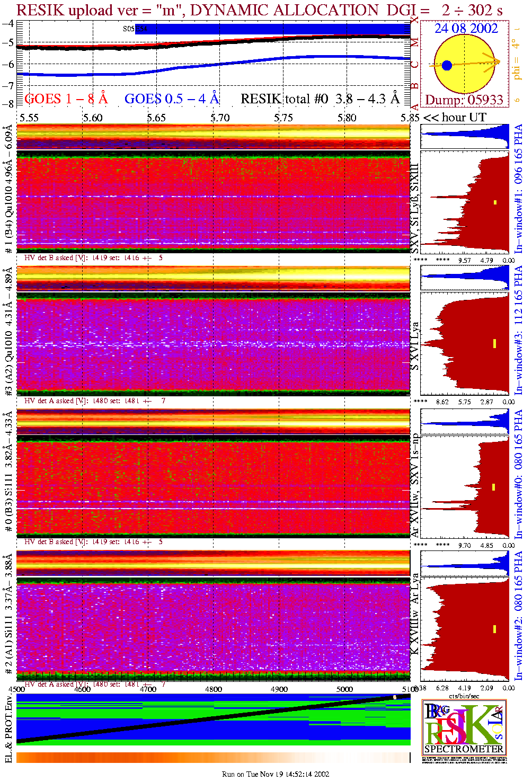Click the date 24 08 2002
The image size is (532, 782).
(x=466, y=29)
